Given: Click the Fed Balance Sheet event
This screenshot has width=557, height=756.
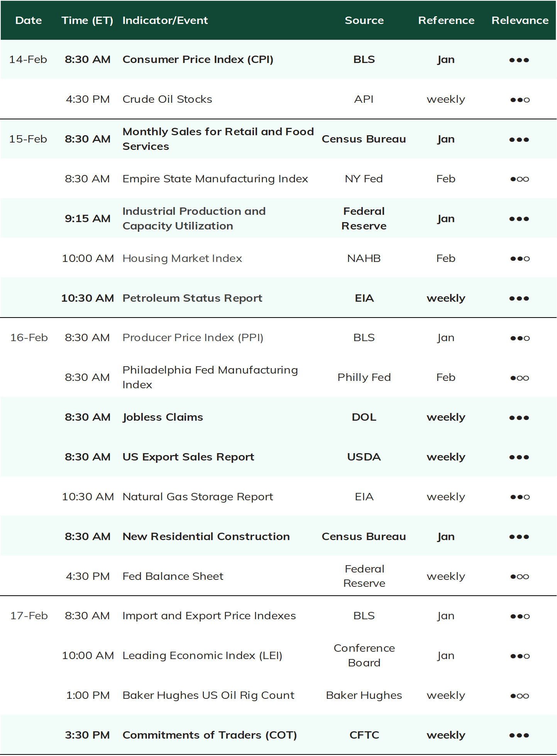Looking at the screenshot, I should pyautogui.click(x=173, y=576).
